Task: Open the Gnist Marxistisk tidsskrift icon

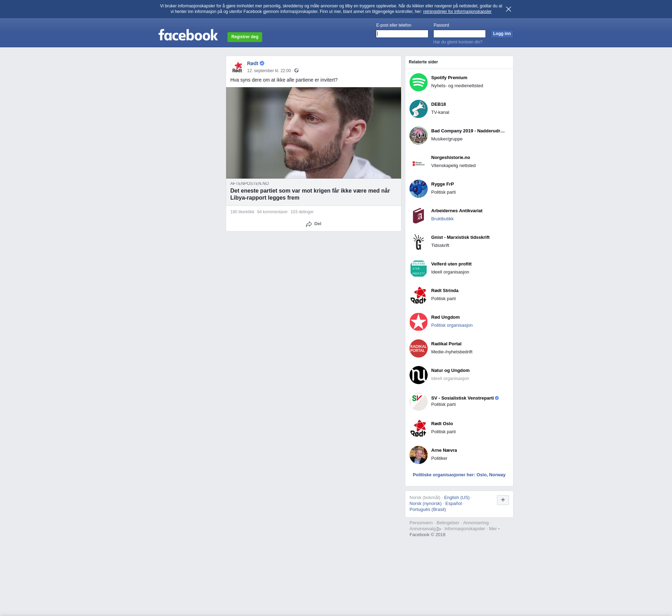Action: click(419, 242)
